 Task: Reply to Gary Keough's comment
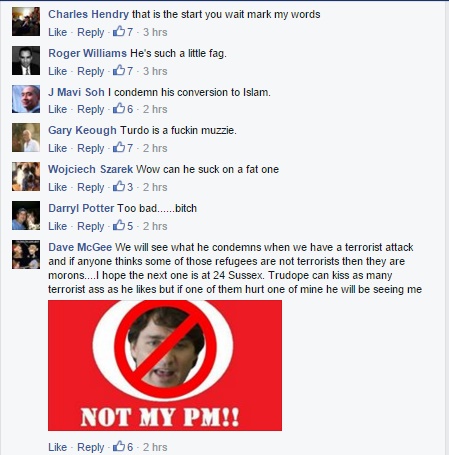tap(91, 148)
